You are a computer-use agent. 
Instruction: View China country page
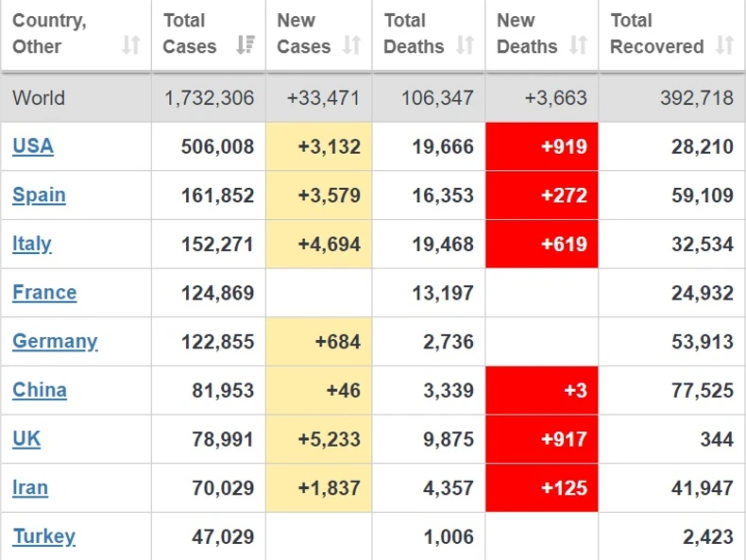pos(40,390)
